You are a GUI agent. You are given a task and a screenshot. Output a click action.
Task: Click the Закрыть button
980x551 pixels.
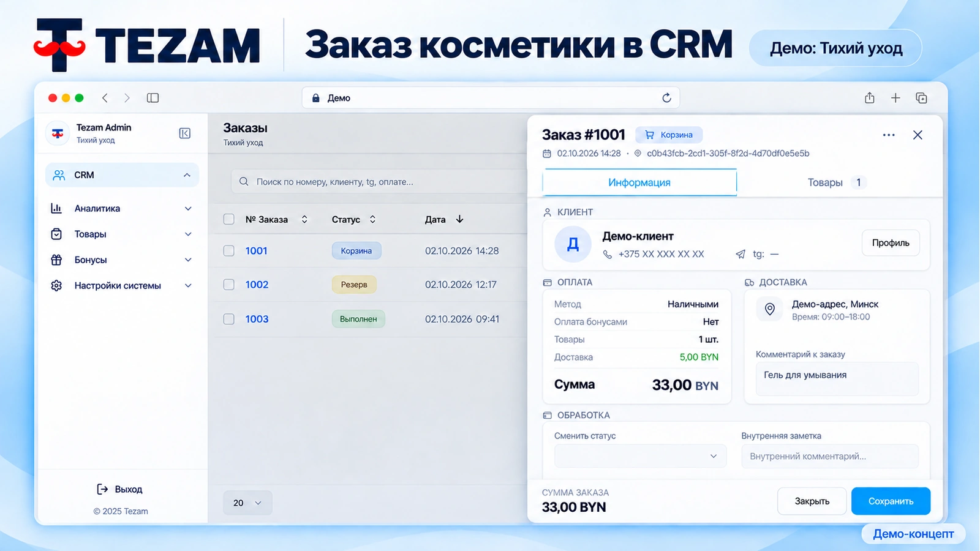click(812, 501)
